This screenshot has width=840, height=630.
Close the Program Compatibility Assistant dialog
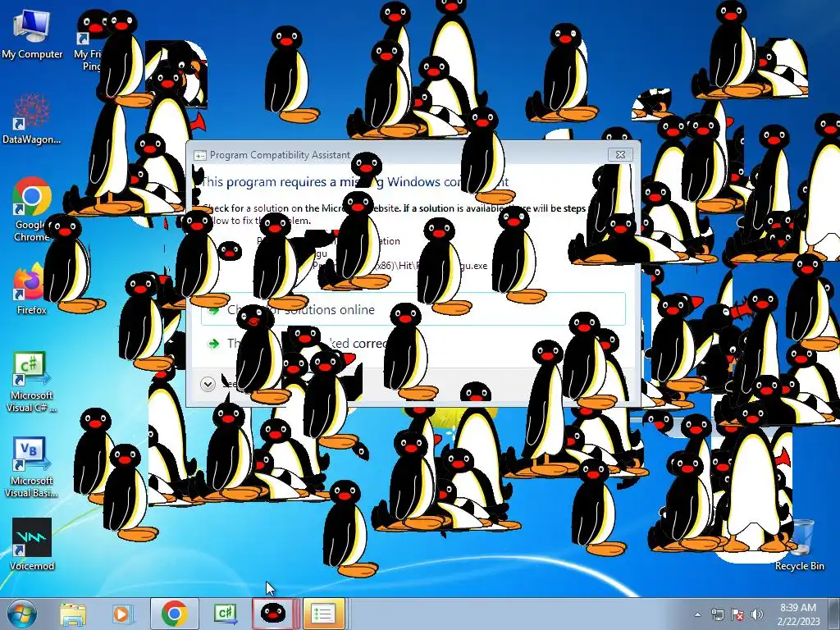point(620,155)
